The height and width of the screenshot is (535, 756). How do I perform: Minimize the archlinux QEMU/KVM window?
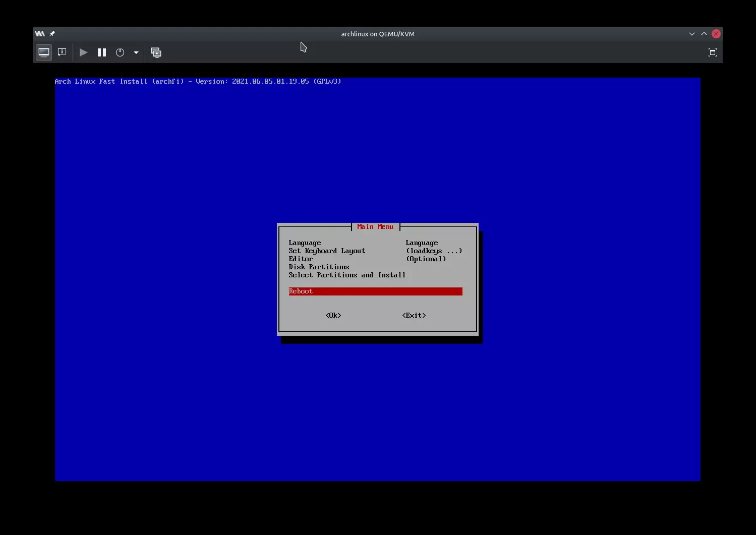[691, 34]
